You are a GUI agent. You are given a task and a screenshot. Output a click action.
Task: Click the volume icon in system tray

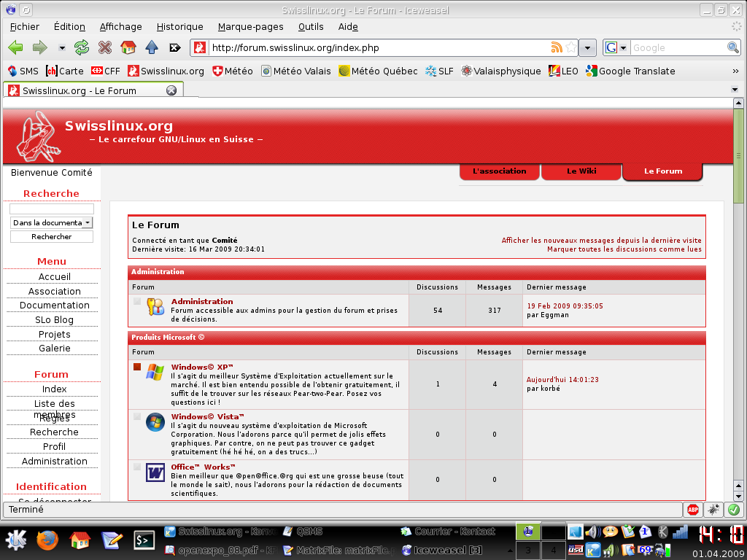(x=592, y=532)
